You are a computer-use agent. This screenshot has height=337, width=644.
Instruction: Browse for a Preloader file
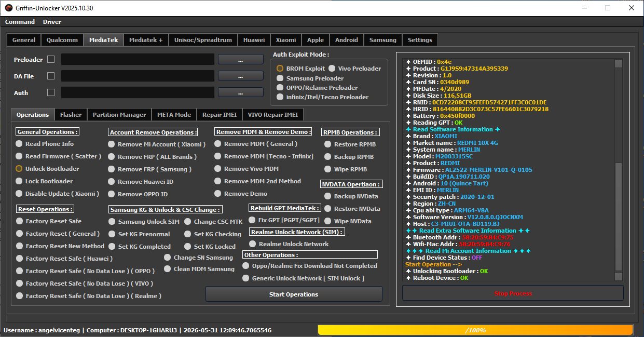[240, 59]
